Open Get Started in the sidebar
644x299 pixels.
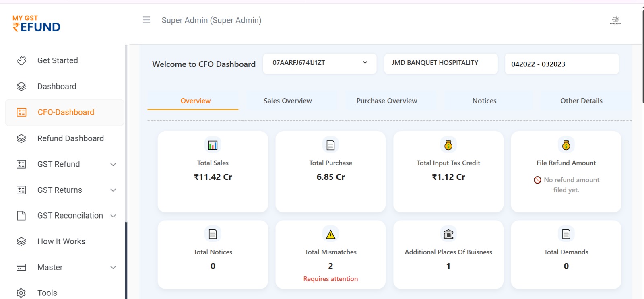(x=65, y=61)
